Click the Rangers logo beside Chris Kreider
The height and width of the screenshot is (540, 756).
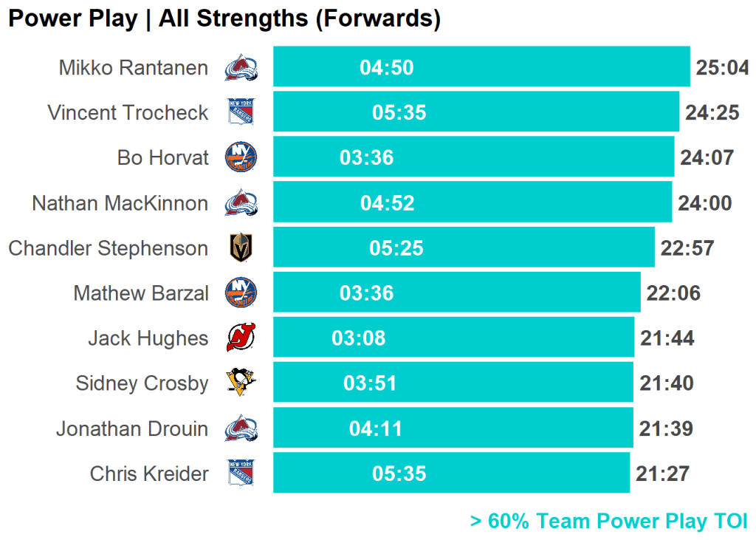241,474
